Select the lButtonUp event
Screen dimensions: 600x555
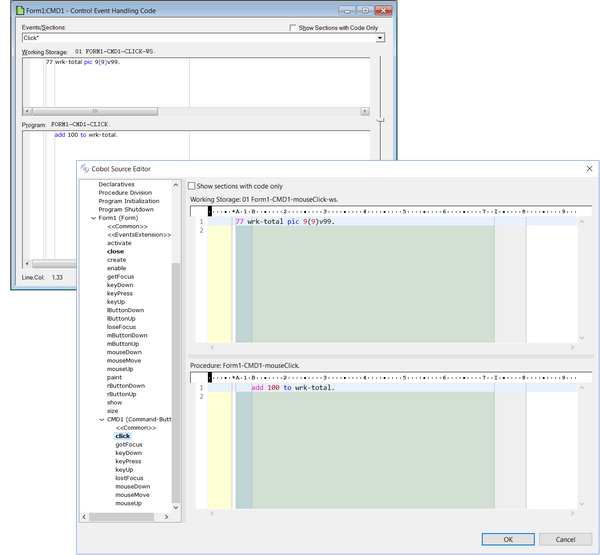(x=121, y=319)
